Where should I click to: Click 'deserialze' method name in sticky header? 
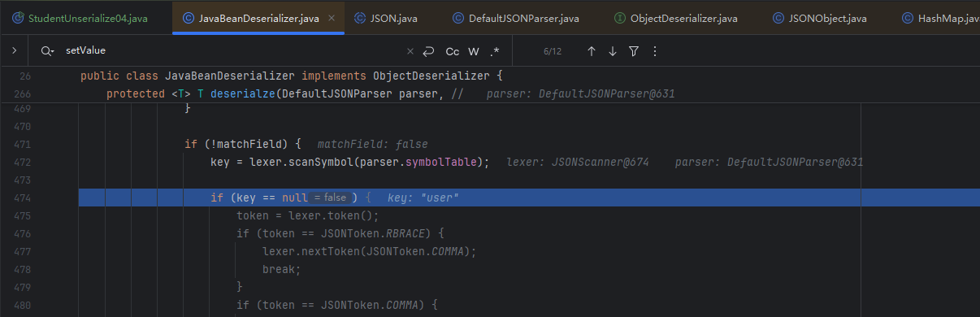point(243,93)
